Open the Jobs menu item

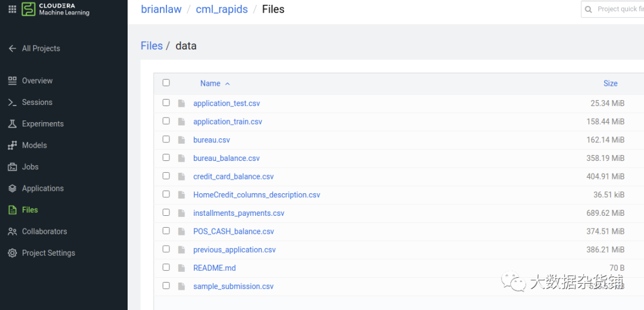(30, 167)
